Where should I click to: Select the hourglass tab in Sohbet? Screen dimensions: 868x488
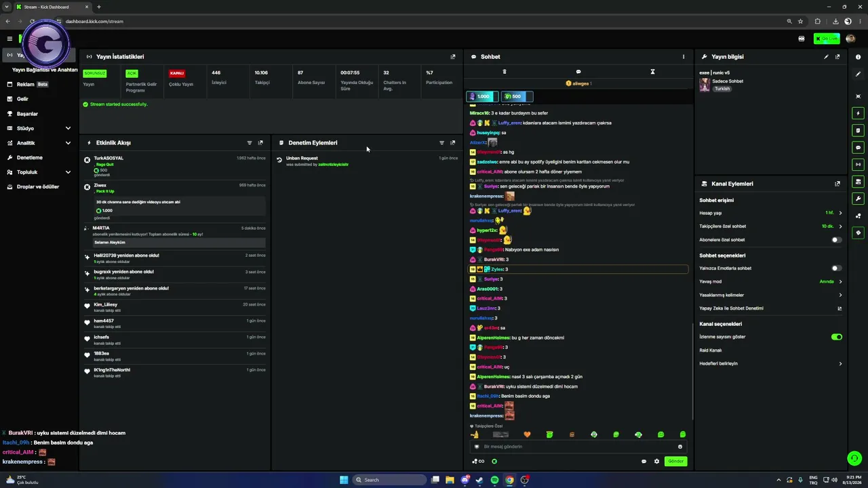tap(652, 72)
